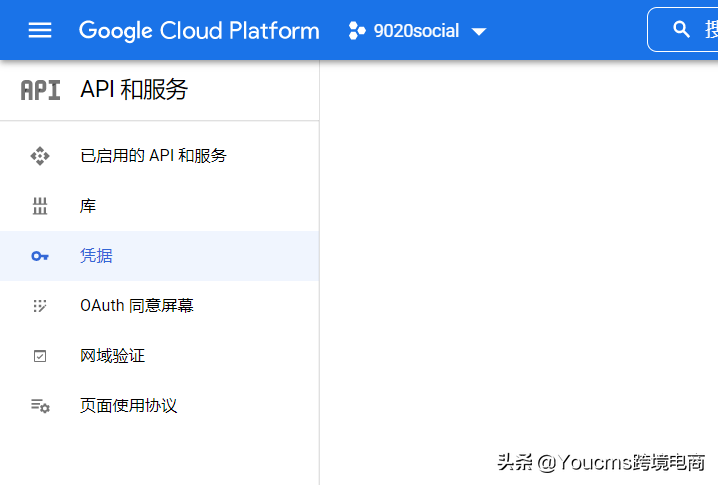Click the dropdown arrow next to 9020social
The height and width of the screenshot is (485, 718).
click(x=479, y=32)
